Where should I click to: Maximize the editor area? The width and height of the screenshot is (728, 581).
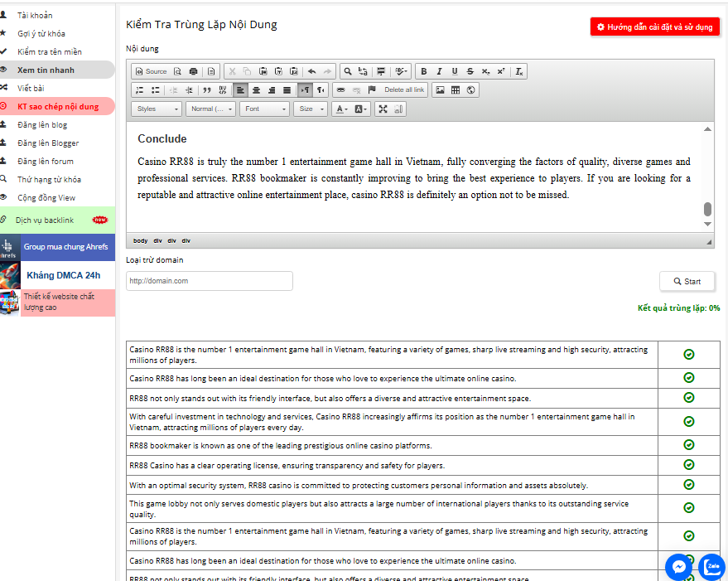click(x=383, y=109)
